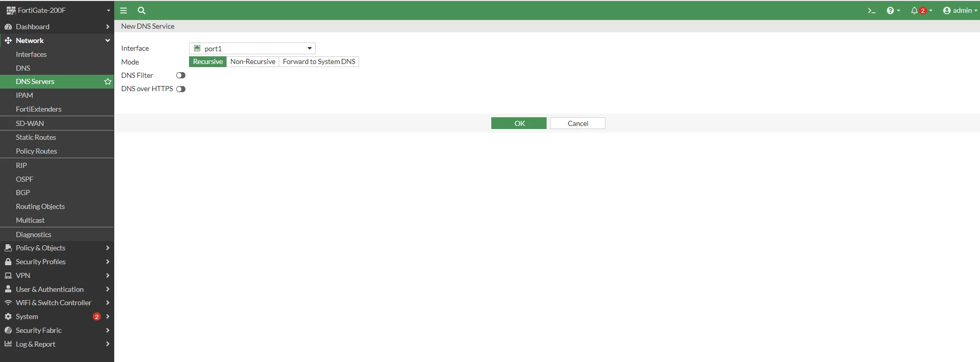Screen dimensions: 980x362
Task: Expand the WiFi & Switch Controller chevron
Action: [108, 303]
